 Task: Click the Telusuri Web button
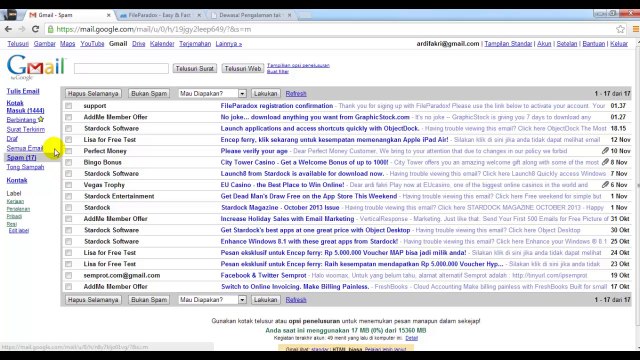pos(243,69)
